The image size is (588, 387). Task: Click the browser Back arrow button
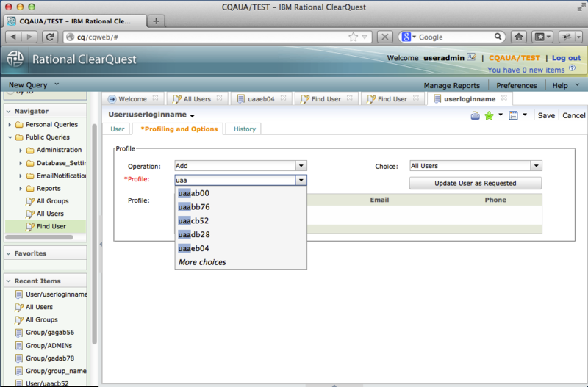pyautogui.click(x=13, y=37)
